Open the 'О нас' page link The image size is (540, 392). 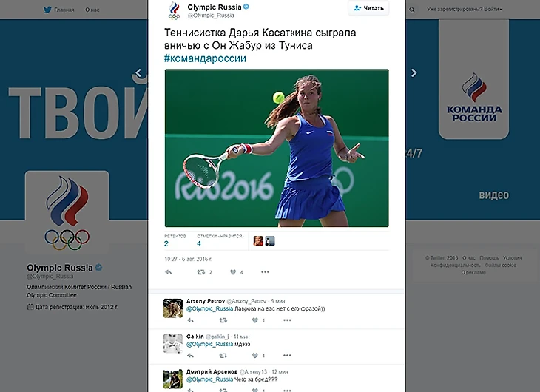[92, 10]
